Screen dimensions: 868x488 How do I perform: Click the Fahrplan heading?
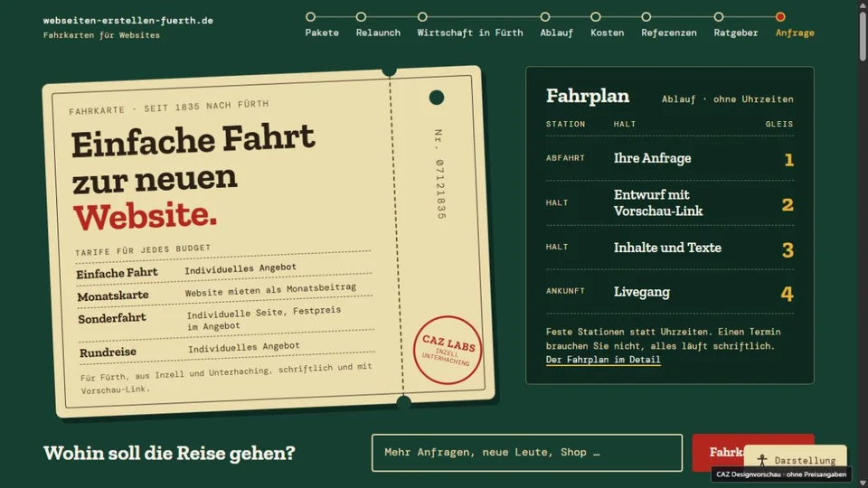click(x=588, y=97)
